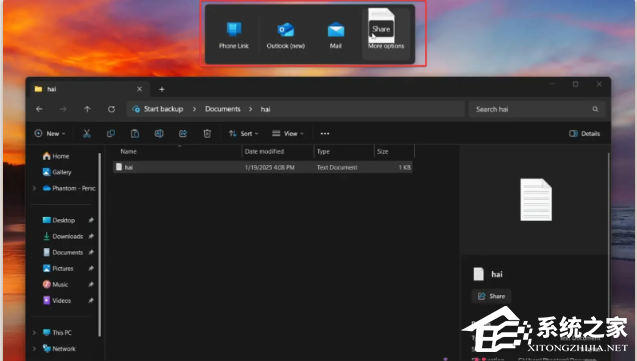This screenshot has width=637, height=361.
Task: Click the Copy icon in toolbar
Action: click(110, 134)
